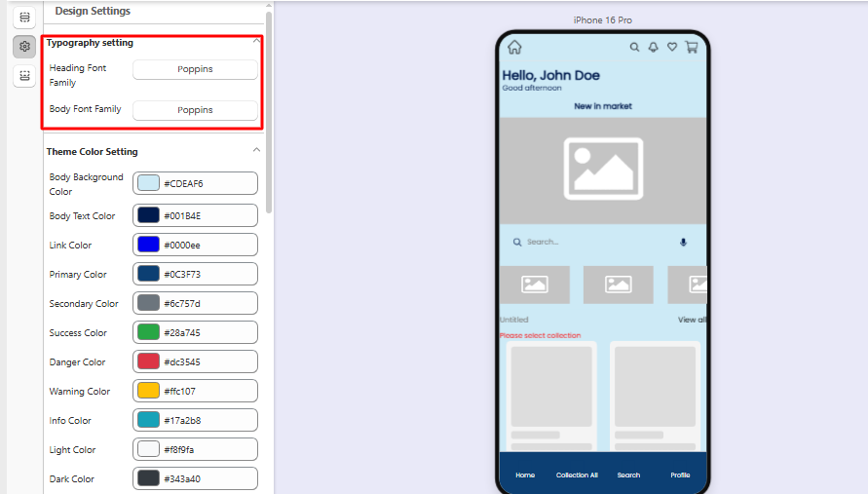
Task: Collapse the Theme Color Setting section
Action: pyautogui.click(x=256, y=151)
